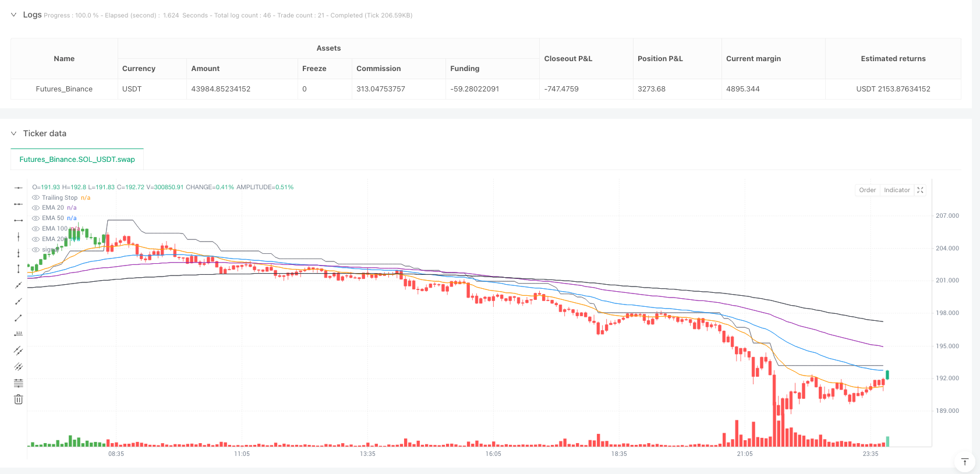The height and width of the screenshot is (474, 980).
Task: Expand the chart to fullscreen
Action: 920,190
